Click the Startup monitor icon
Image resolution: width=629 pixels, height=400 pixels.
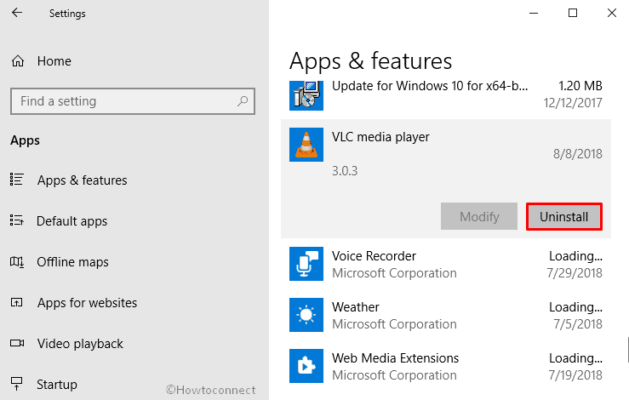(17, 384)
